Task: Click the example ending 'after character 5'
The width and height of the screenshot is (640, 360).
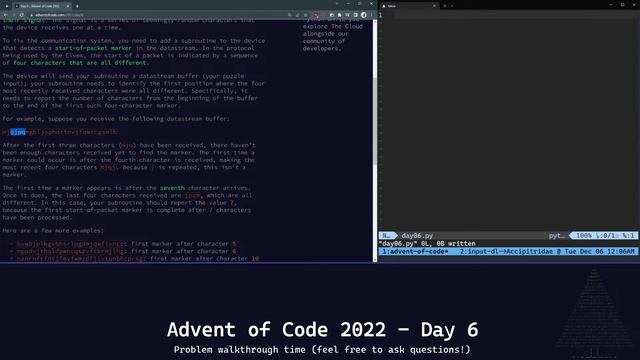Action: tap(126, 244)
